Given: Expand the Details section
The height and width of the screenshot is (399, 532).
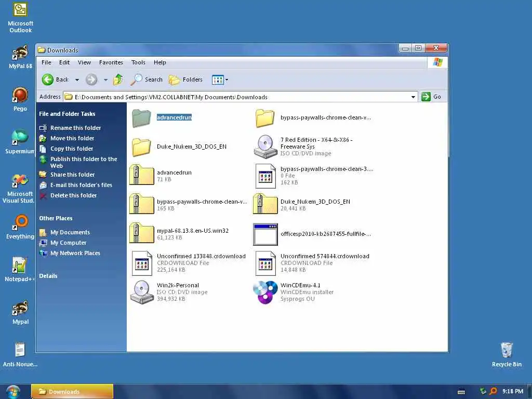Looking at the screenshot, I should point(48,276).
